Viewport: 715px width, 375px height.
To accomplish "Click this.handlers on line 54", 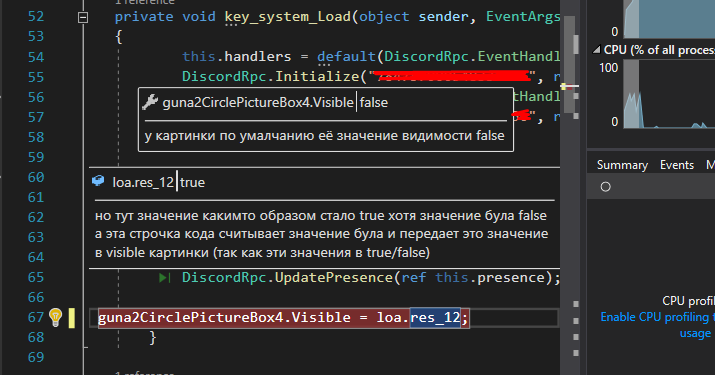I will pos(236,57).
